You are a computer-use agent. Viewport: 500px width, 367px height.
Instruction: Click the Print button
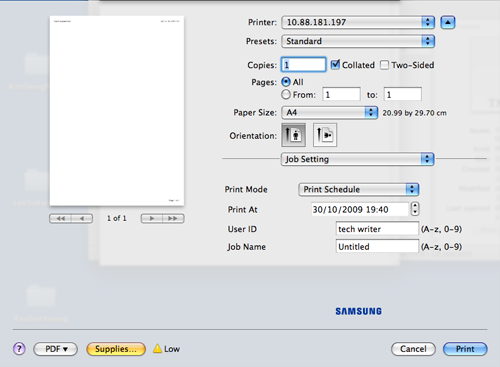(465, 349)
